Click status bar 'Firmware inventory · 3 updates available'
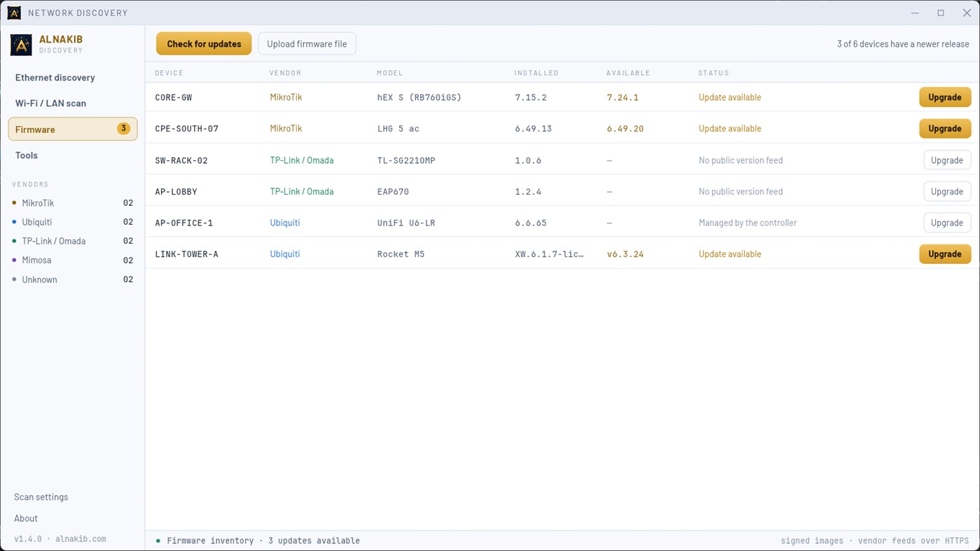This screenshot has height=551, width=980. click(263, 540)
